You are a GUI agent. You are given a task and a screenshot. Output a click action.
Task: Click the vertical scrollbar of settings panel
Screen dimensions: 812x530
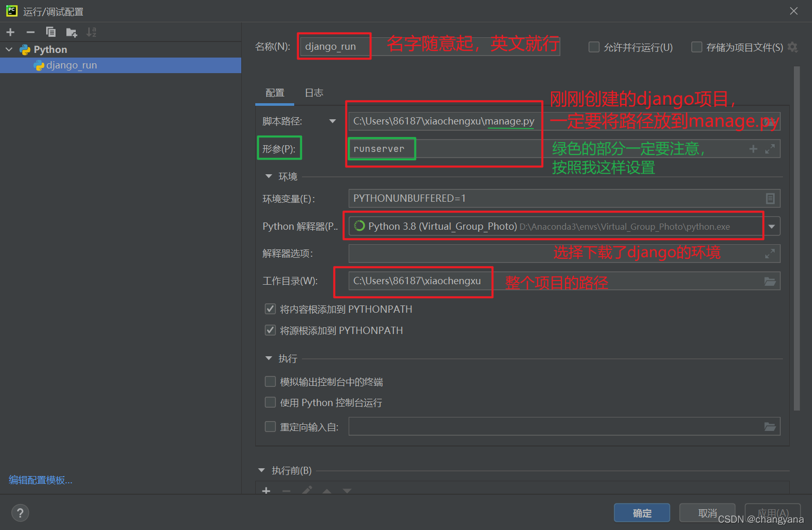coord(797,239)
